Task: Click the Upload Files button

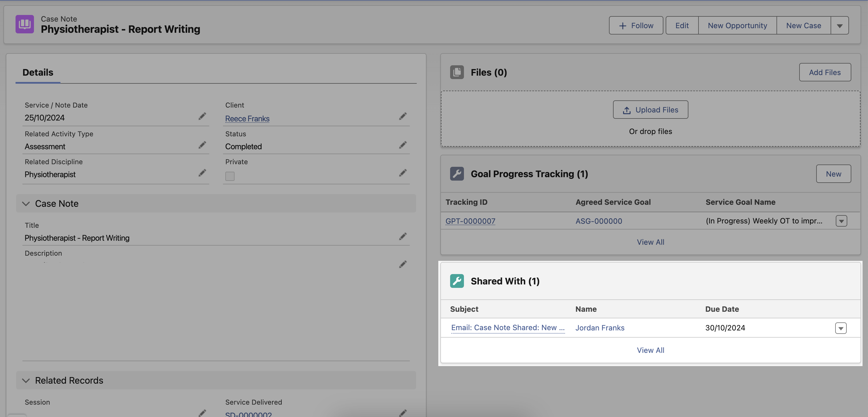Action: tap(650, 110)
